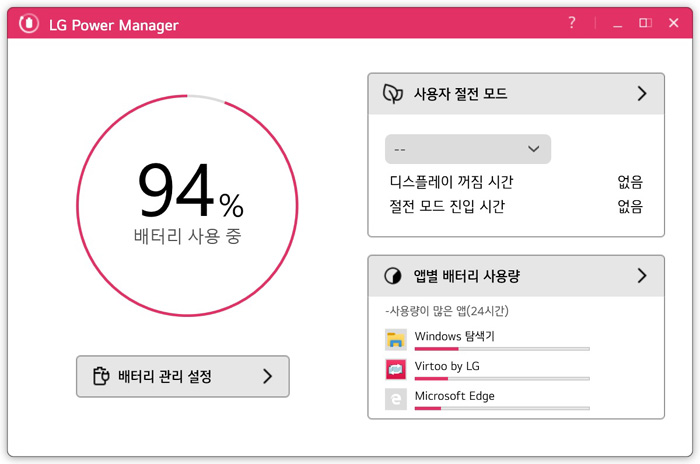Click the leaf icon for 사용자 절전 모드

point(393,94)
